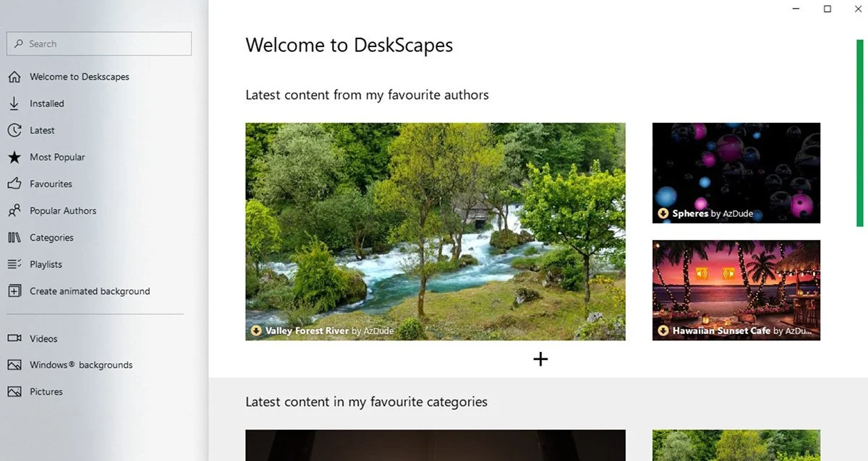Click the people icon beside Popular Authors
868x461 pixels.
pos(14,210)
